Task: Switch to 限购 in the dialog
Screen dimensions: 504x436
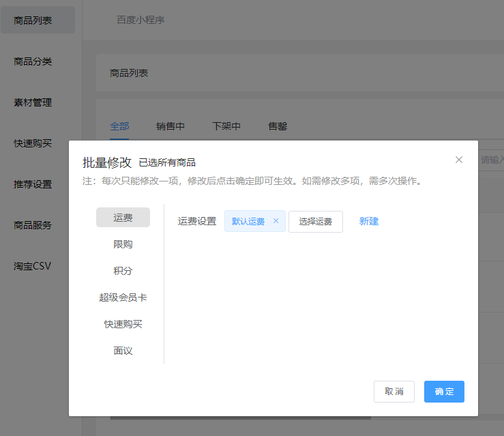Action: (123, 244)
